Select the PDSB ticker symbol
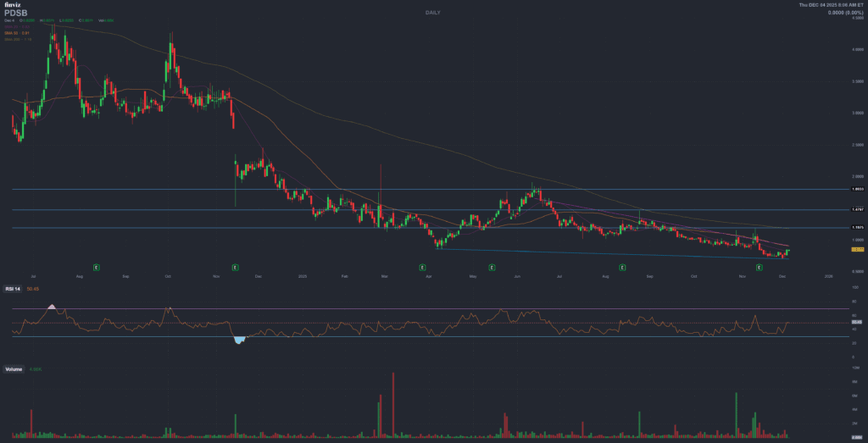868x443 pixels. (x=16, y=14)
